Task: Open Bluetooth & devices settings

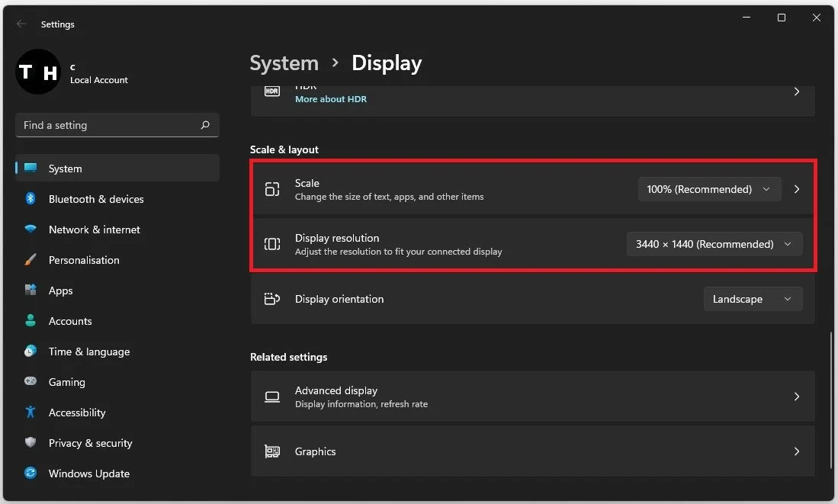Action: pyautogui.click(x=117, y=199)
